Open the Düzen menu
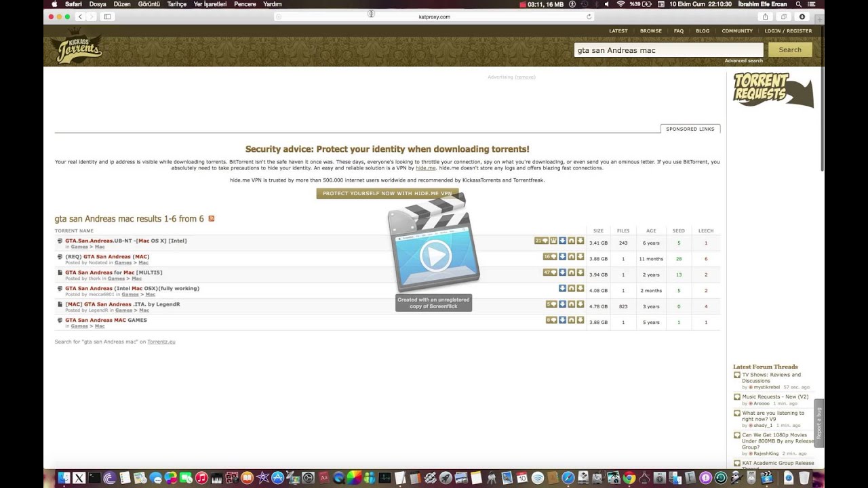 [122, 4]
